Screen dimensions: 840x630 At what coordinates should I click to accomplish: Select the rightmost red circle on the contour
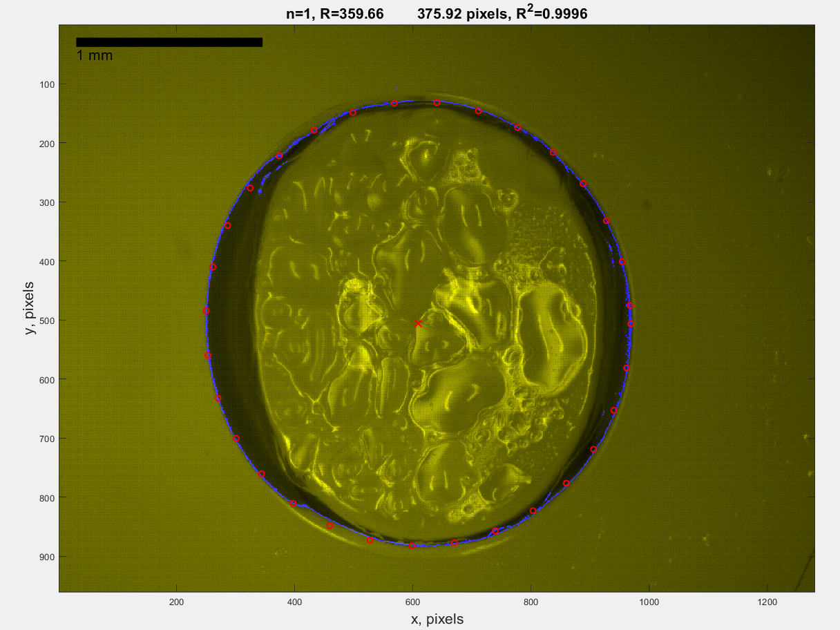[x=631, y=323]
